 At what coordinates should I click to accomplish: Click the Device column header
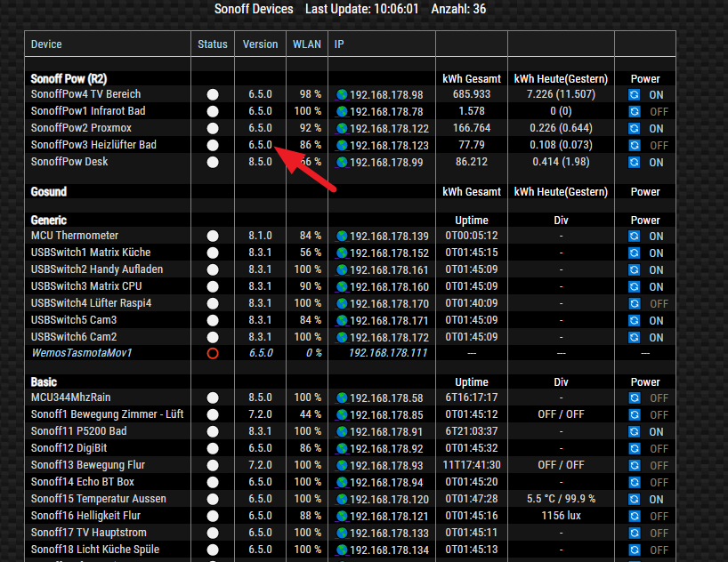point(46,44)
